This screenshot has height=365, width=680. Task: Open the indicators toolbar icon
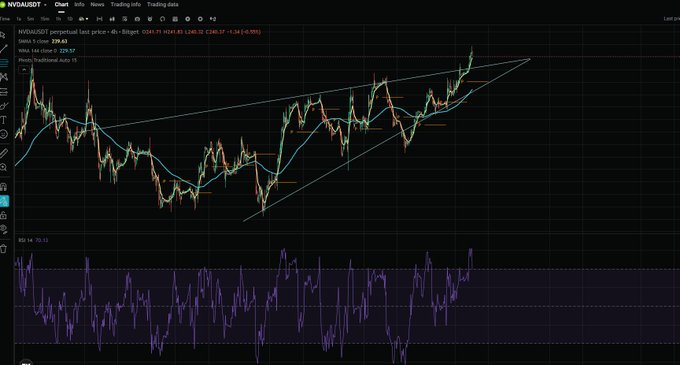coord(125,19)
